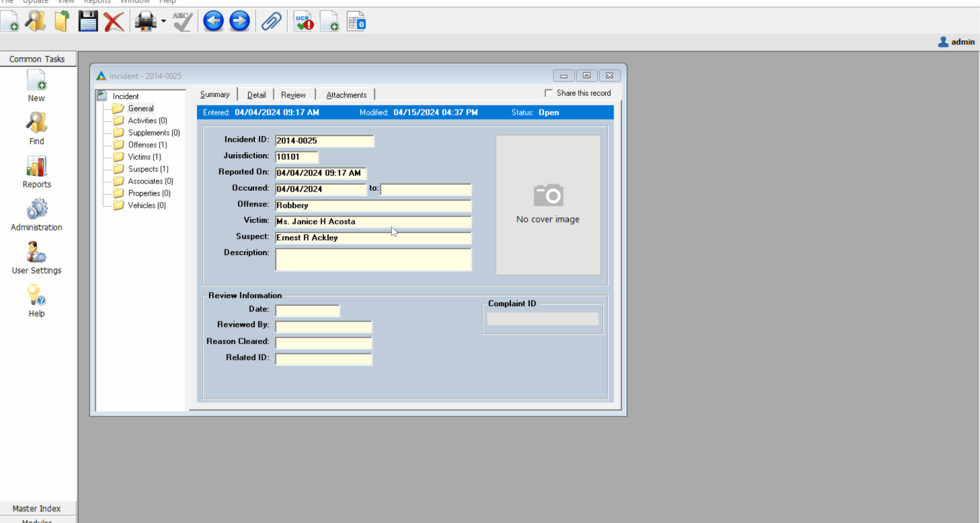Open the Administration panel icon
Viewport: 980px width, 523px height.
click(x=36, y=213)
